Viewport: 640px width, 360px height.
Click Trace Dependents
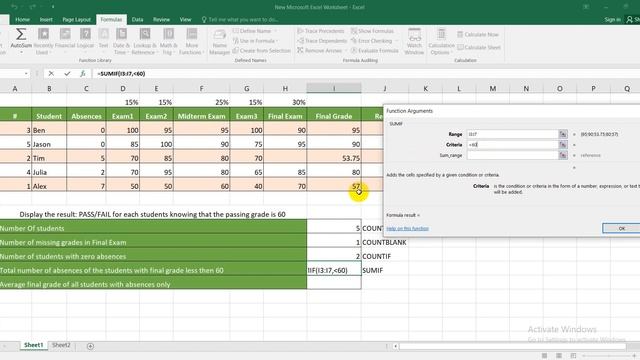[322, 41]
